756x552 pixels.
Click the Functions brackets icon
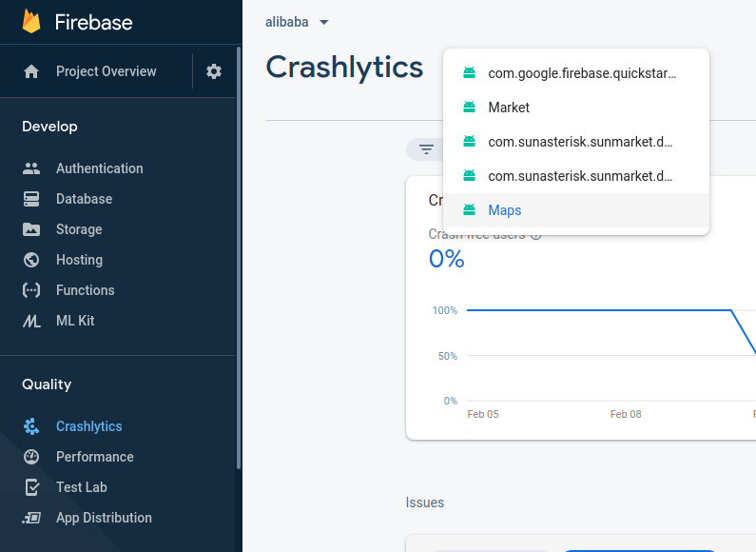(31, 290)
